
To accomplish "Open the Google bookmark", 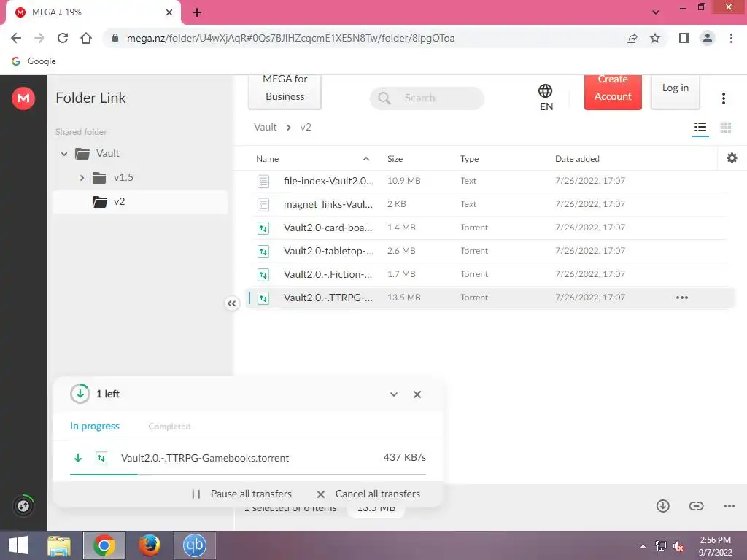I will pyautogui.click(x=34, y=61).
